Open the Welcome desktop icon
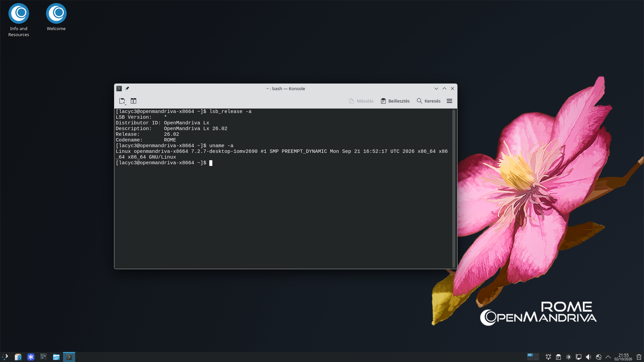Viewport: 644px width, 362px height. [x=56, y=17]
